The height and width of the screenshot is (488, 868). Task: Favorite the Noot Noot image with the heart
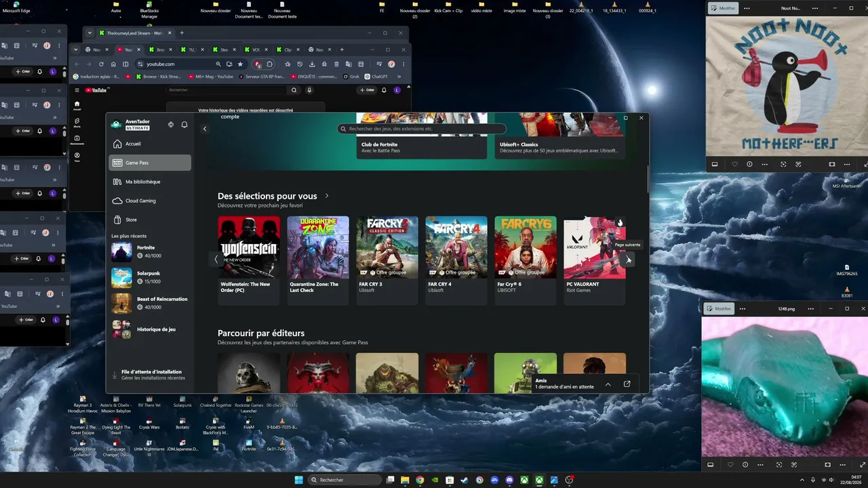[x=734, y=164]
